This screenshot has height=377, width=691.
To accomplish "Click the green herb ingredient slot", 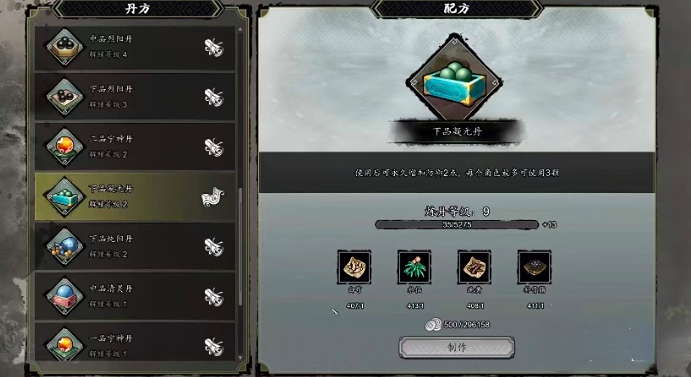I will click(x=414, y=267).
